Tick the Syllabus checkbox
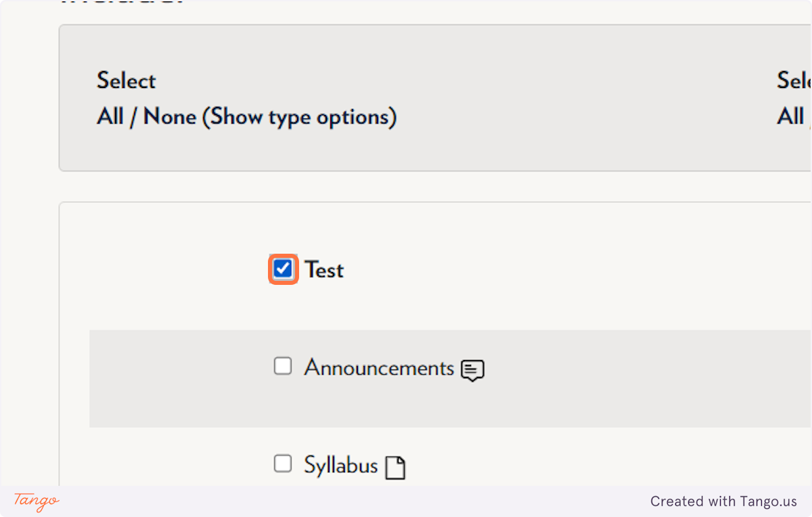 click(283, 464)
